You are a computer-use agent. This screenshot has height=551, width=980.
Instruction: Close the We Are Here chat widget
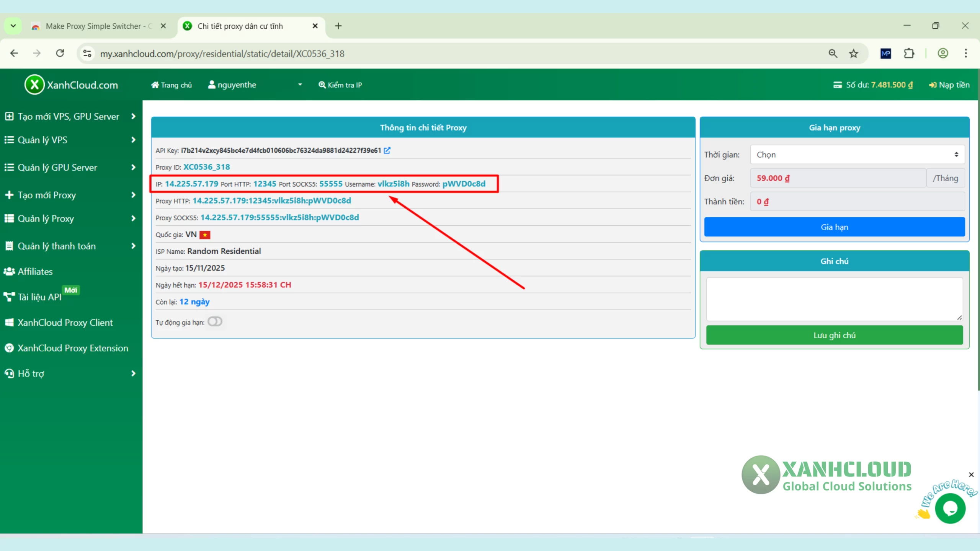click(971, 474)
